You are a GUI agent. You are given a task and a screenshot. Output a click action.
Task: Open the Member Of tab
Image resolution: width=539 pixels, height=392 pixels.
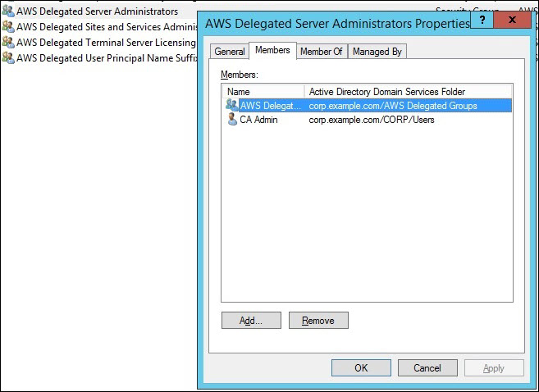click(x=321, y=52)
